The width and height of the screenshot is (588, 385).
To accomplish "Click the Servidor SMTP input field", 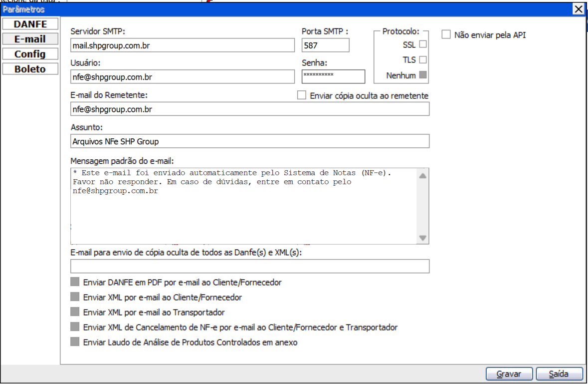I will click(183, 45).
